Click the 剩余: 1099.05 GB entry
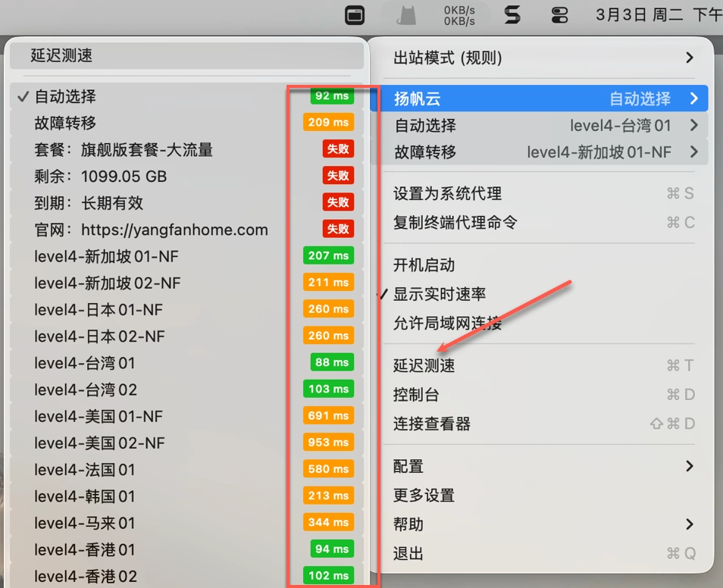The height and width of the screenshot is (588, 723). click(x=186, y=177)
